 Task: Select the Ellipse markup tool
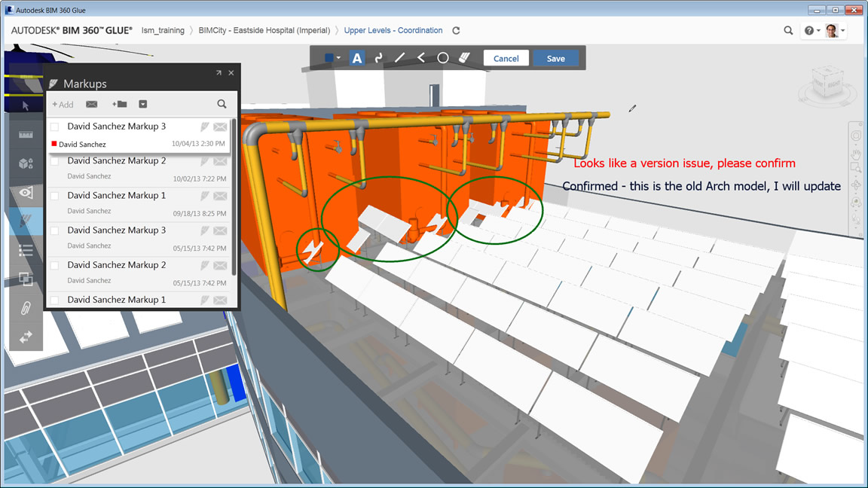coord(442,57)
